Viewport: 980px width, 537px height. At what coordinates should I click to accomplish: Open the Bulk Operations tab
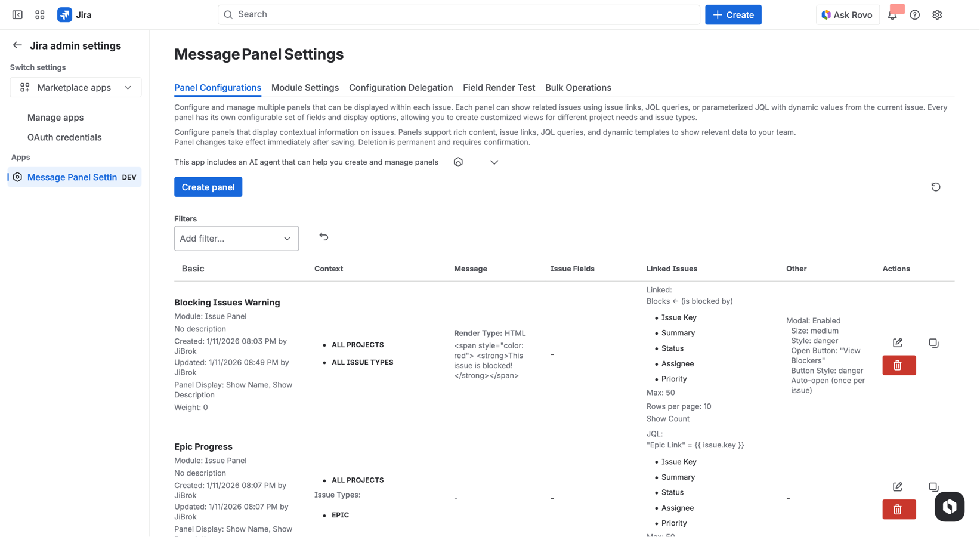(578, 88)
